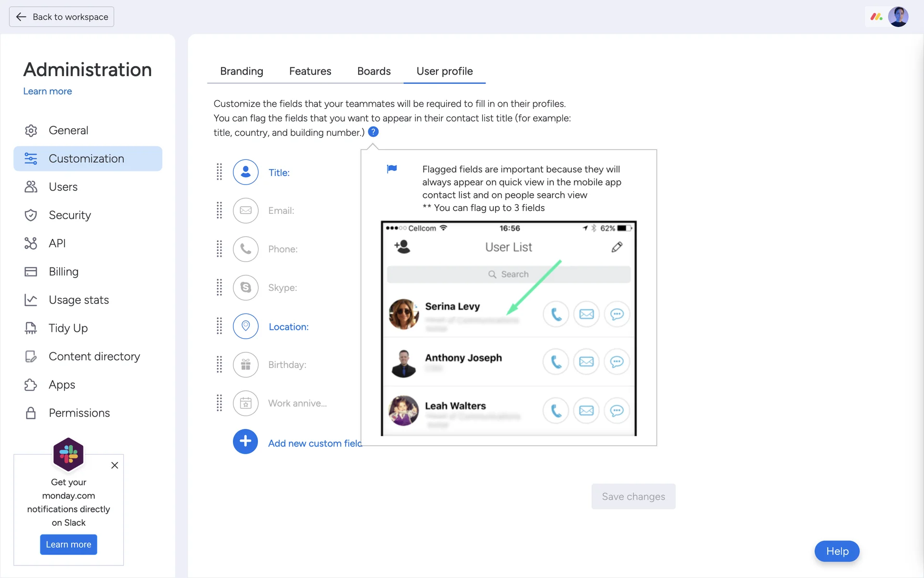This screenshot has width=924, height=578.
Task: Click the blue plus add field icon
Action: 245,442
